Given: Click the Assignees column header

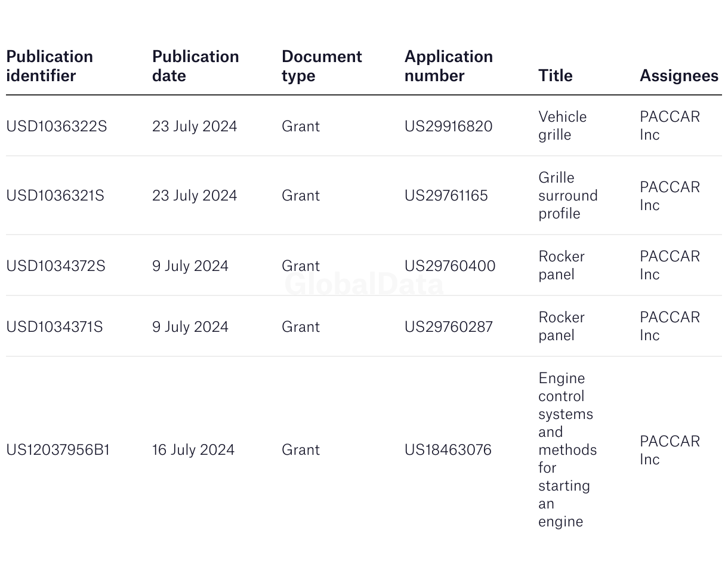Looking at the screenshot, I should (678, 76).
